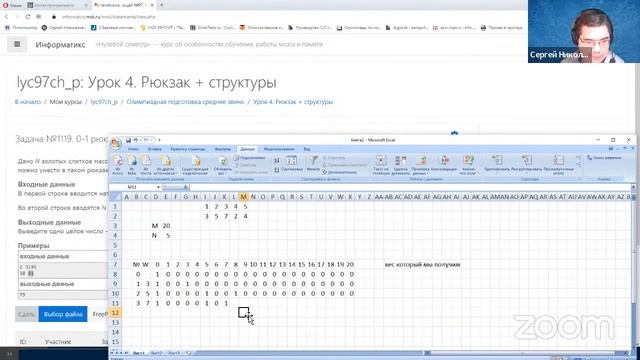
Task: Select the 'N' label cell in row 4
Action: [x=154, y=236]
